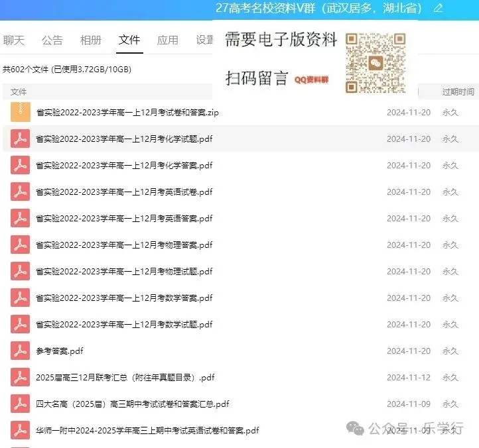Click the zip icon for 12月考试卷和答案.zip
This screenshot has width=479, height=448.
[21, 112]
